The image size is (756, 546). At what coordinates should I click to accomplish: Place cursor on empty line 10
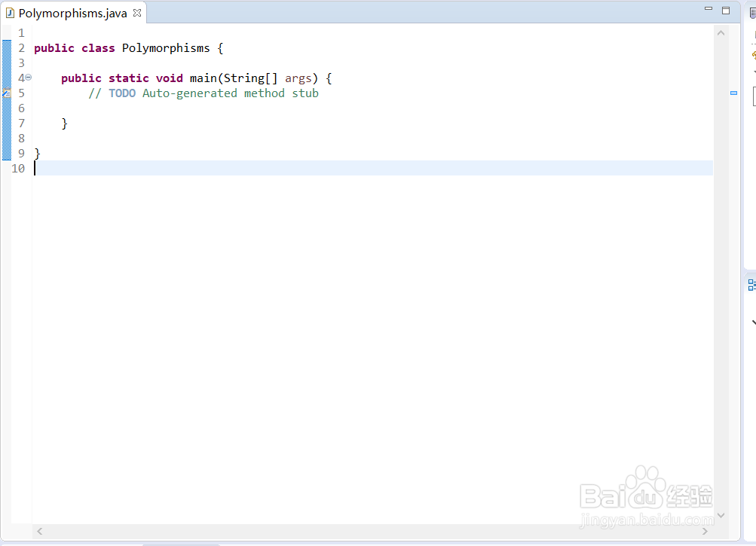point(372,168)
